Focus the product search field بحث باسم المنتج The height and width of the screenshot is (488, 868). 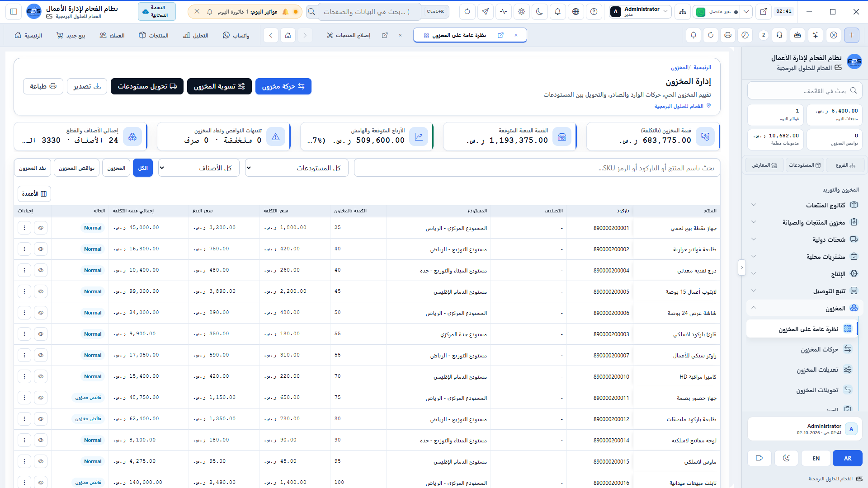click(x=537, y=168)
